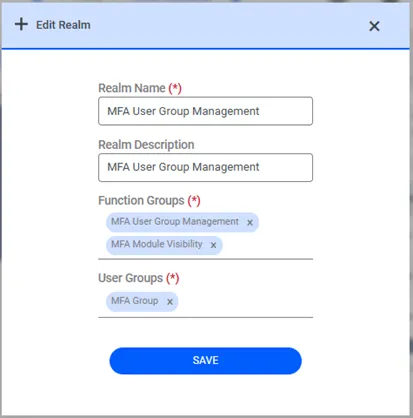Remove the MFA Module Visibility chip
This screenshot has width=413, height=418.
pyautogui.click(x=213, y=245)
